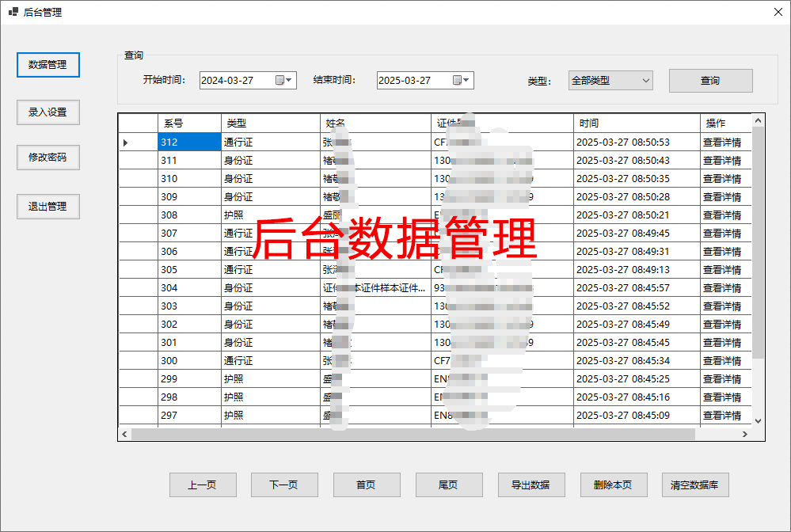
Task: Open the 录入设置 section
Action: point(48,112)
